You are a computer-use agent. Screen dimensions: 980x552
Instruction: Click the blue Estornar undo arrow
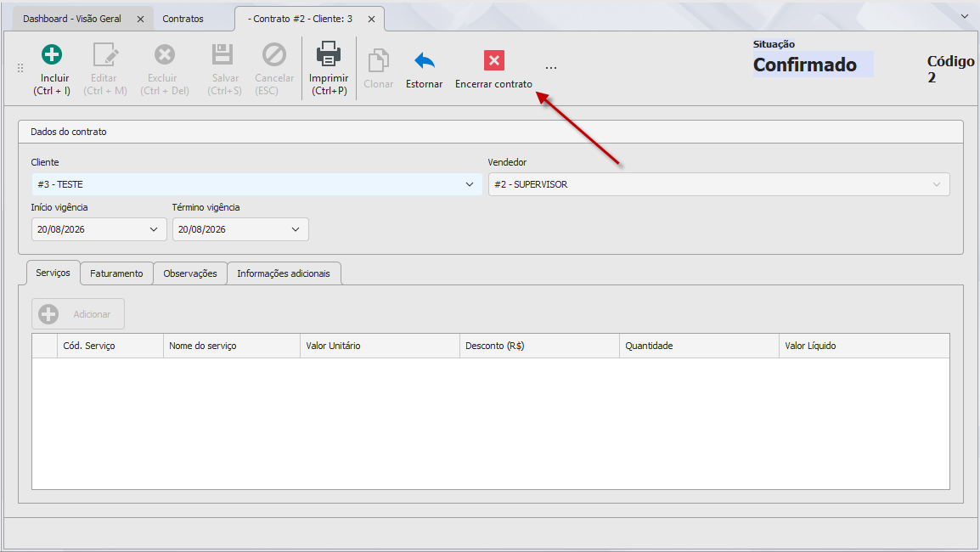[425, 60]
